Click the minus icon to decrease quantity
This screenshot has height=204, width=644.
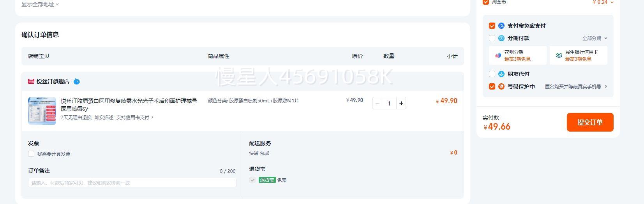coord(377,103)
